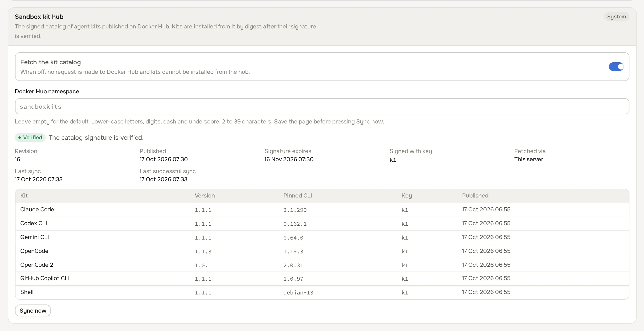The height and width of the screenshot is (331, 644).
Task: Click the catalog signature is verified message
Action: [96, 137]
